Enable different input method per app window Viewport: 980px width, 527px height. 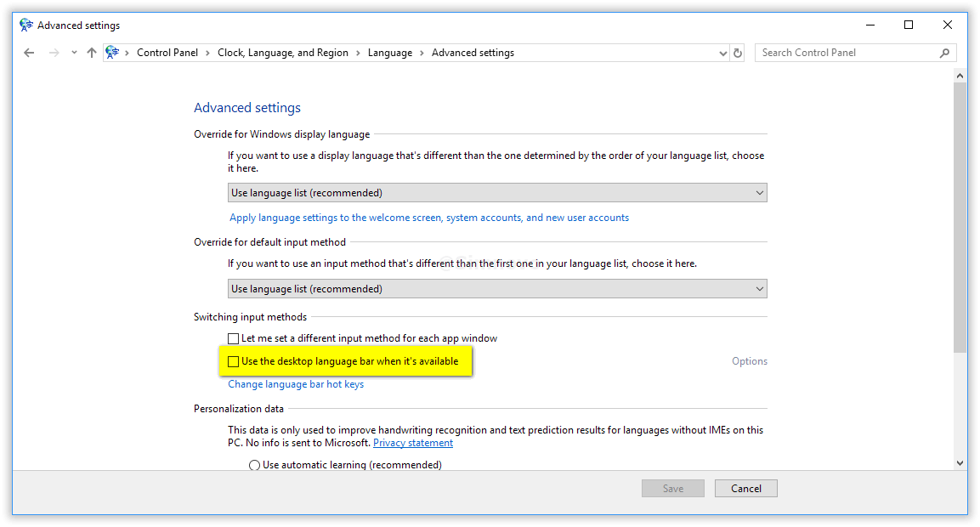tap(234, 338)
